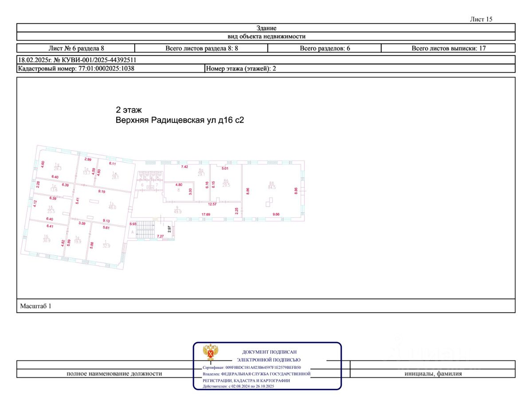
Task: Click the 'вид объекта недвижимости' row
Action: (266, 37)
